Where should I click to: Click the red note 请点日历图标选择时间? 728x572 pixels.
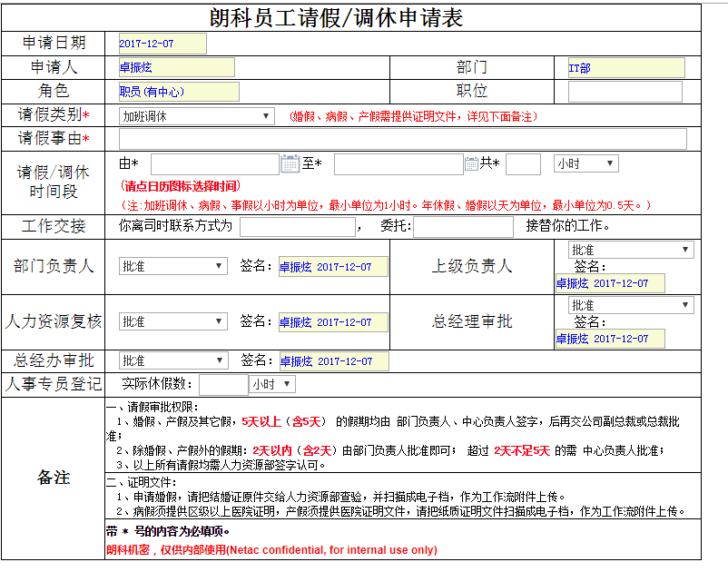[180, 186]
